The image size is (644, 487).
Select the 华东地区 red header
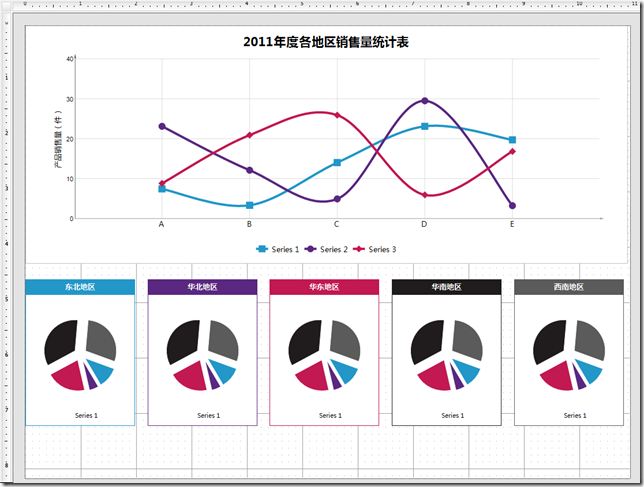click(x=324, y=287)
